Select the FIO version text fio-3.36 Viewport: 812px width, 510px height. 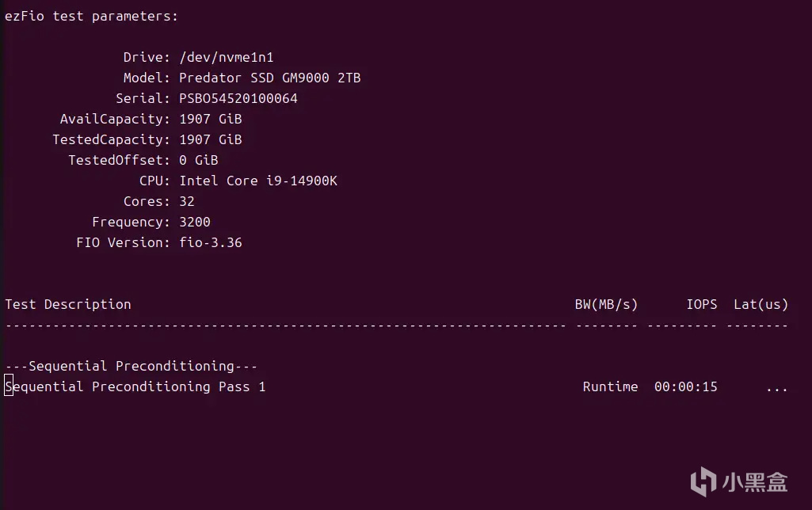point(211,242)
